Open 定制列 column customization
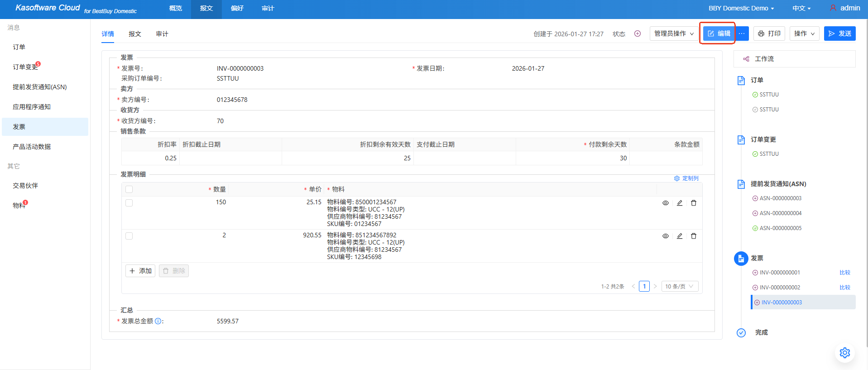The height and width of the screenshot is (370, 868). [x=686, y=178]
